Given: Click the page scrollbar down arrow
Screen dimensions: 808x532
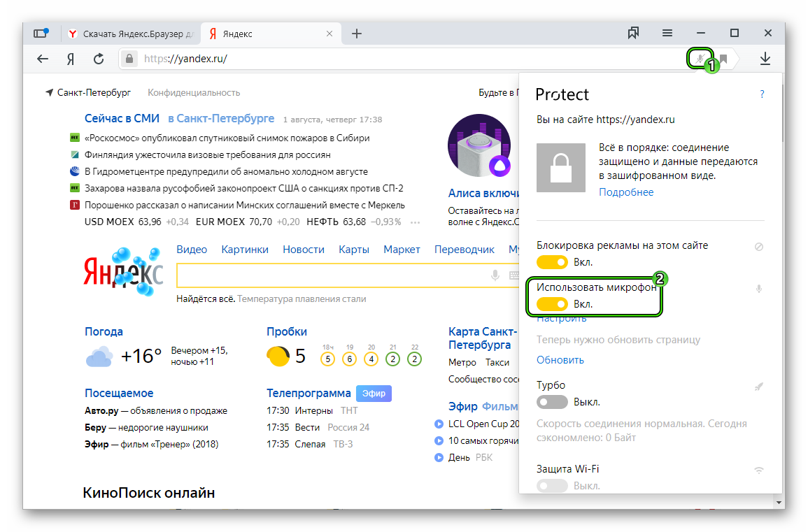Looking at the screenshot, I should (778, 502).
